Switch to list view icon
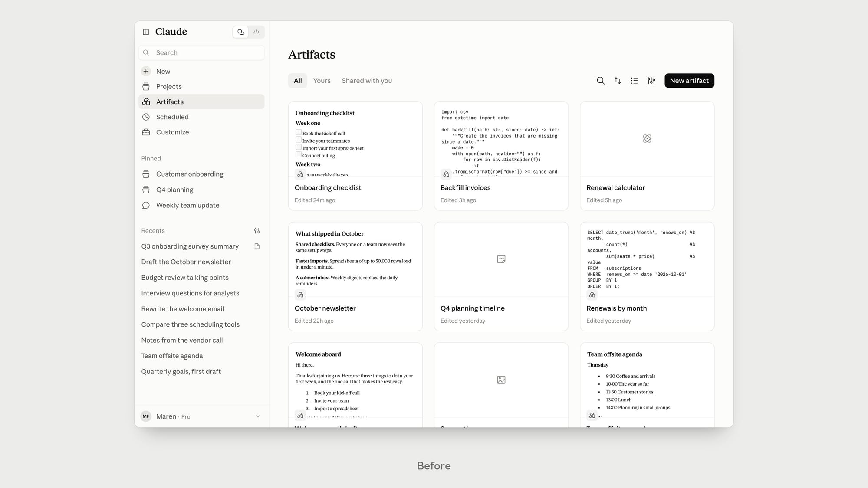This screenshot has height=488, width=868. tap(635, 81)
